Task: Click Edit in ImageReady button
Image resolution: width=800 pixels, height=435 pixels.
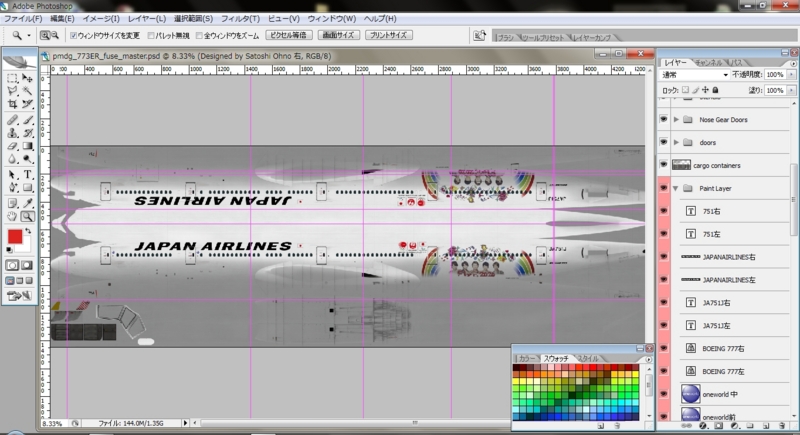Action: (x=19, y=296)
